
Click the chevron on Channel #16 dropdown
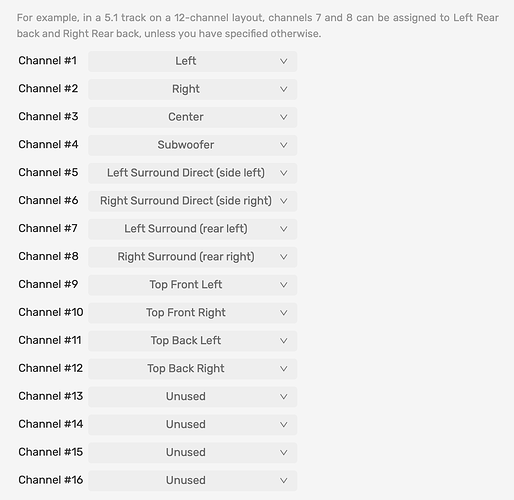pos(284,481)
